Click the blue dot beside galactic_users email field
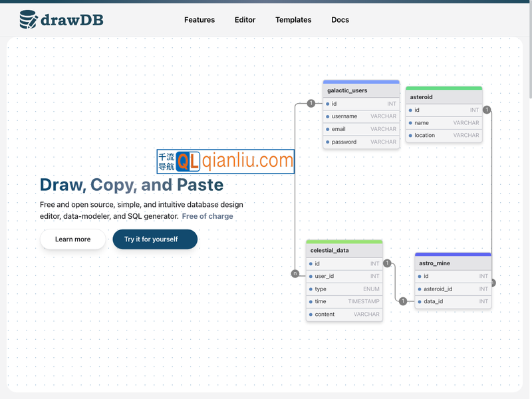This screenshot has height=399, width=532. 328,129
